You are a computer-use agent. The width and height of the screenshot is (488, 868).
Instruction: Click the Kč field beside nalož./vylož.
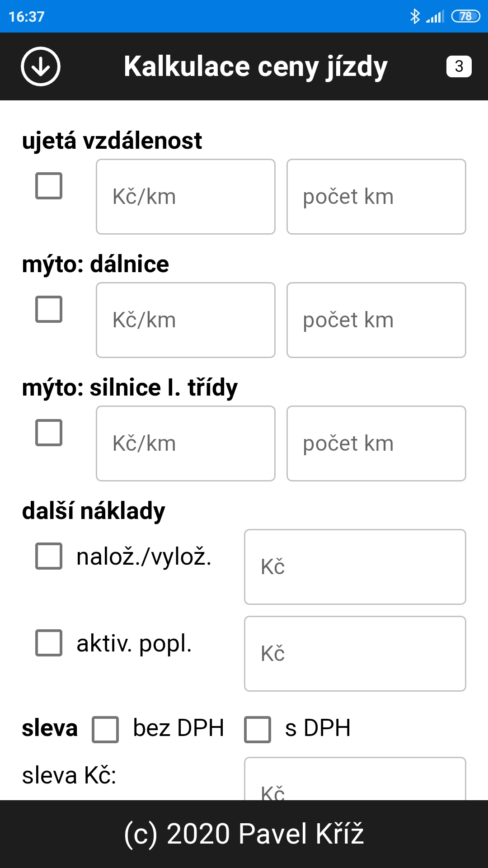(x=355, y=567)
